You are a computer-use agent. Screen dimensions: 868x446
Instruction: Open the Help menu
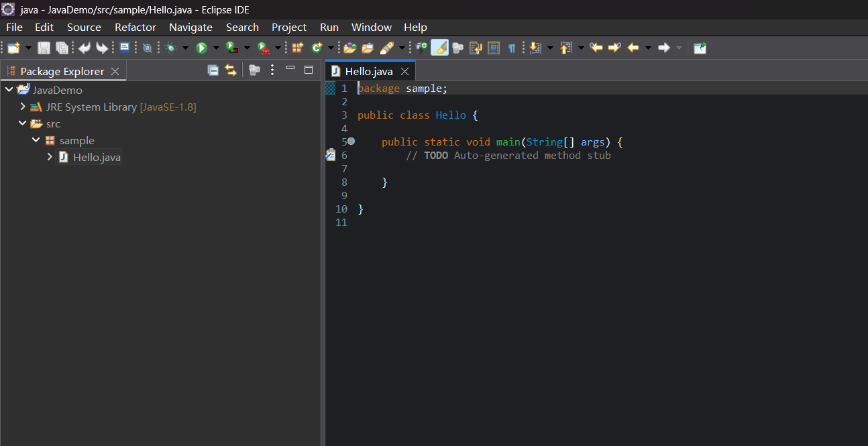415,27
